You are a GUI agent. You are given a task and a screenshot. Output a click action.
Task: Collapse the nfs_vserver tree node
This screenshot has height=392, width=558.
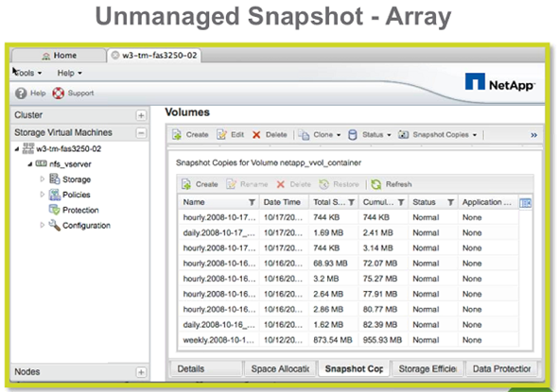(30, 164)
